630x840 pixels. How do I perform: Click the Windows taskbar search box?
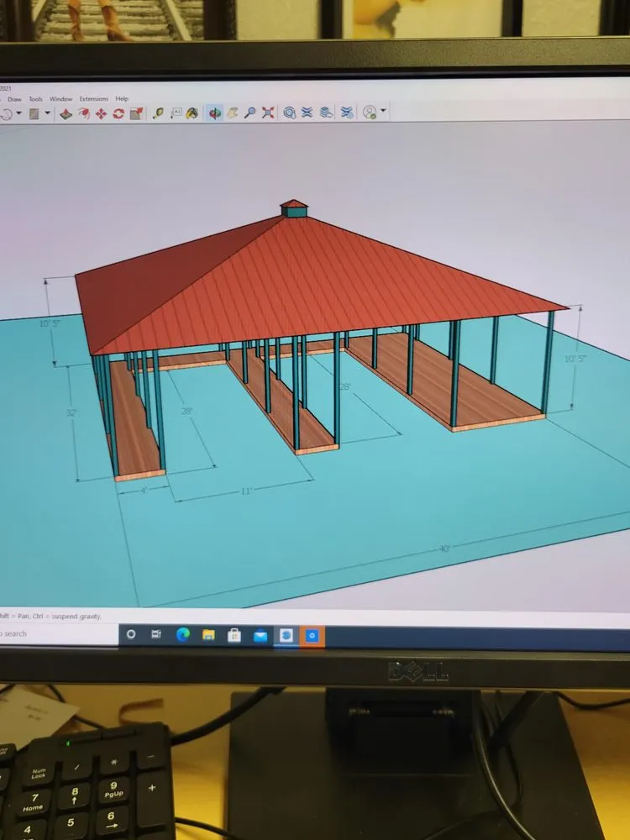[50, 633]
